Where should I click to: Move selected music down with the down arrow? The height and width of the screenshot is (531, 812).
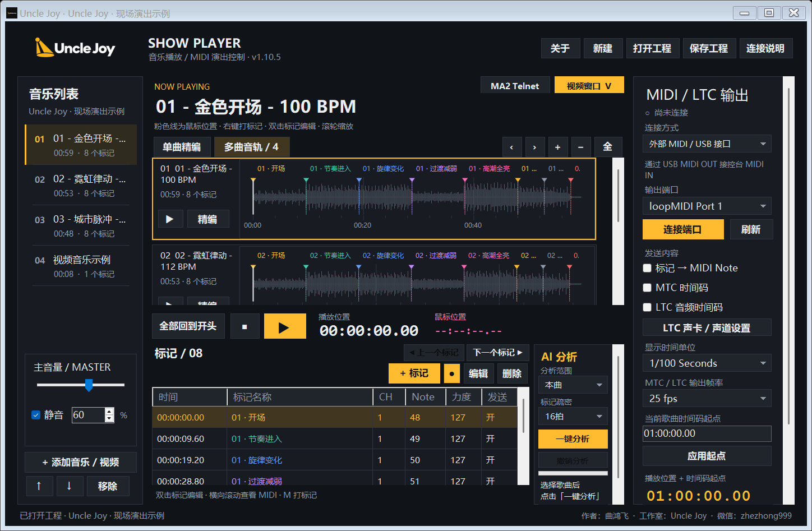click(x=69, y=486)
